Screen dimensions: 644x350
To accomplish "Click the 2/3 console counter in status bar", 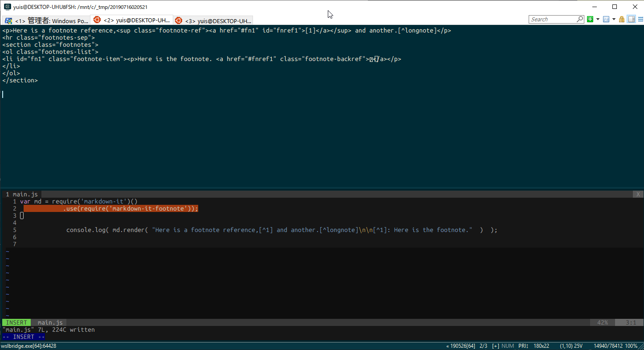I will pos(484,346).
